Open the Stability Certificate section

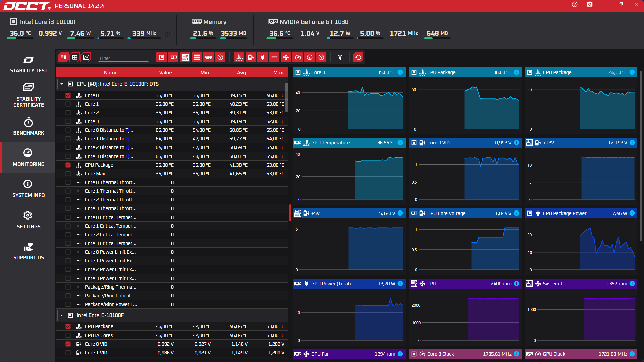(29, 95)
